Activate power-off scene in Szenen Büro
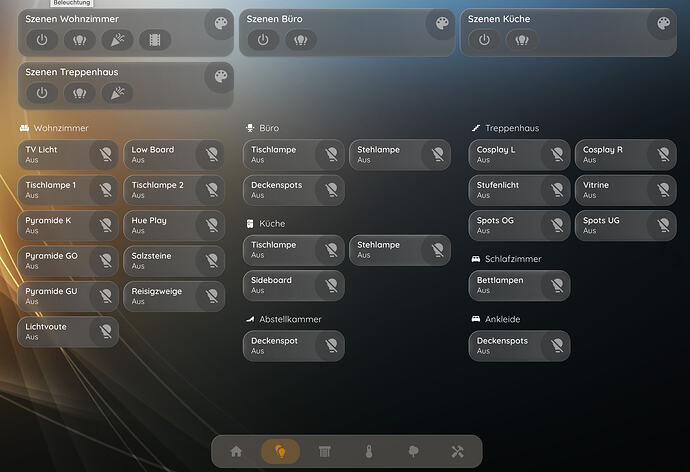 tap(263, 40)
